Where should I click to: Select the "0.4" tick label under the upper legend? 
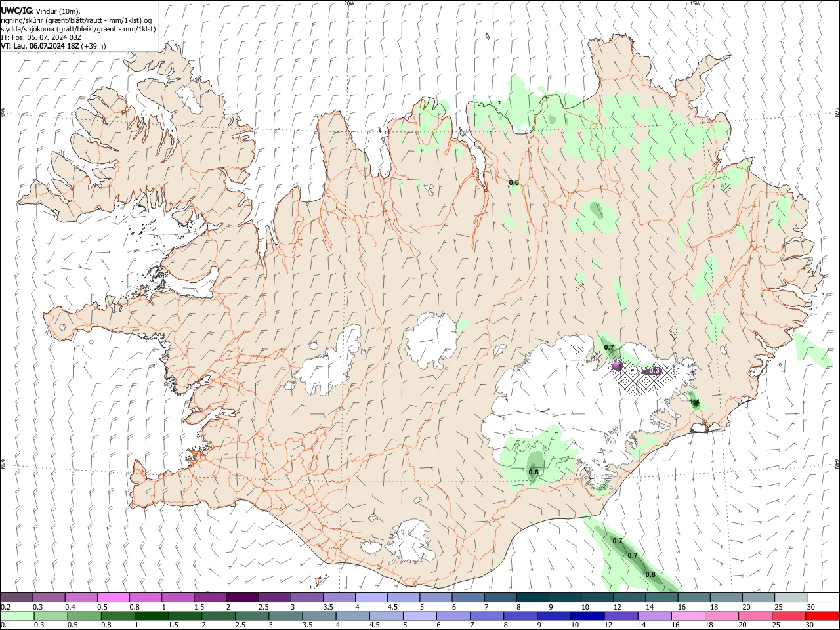tap(70, 607)
